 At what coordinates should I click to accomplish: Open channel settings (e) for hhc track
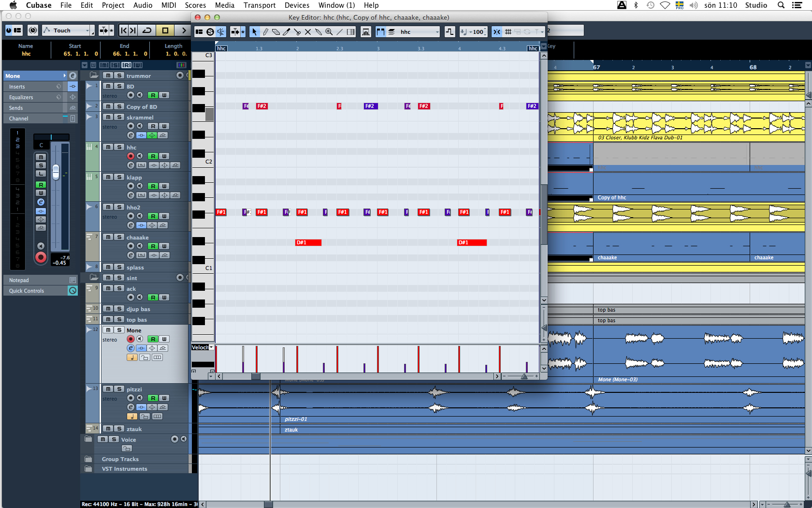130,165
